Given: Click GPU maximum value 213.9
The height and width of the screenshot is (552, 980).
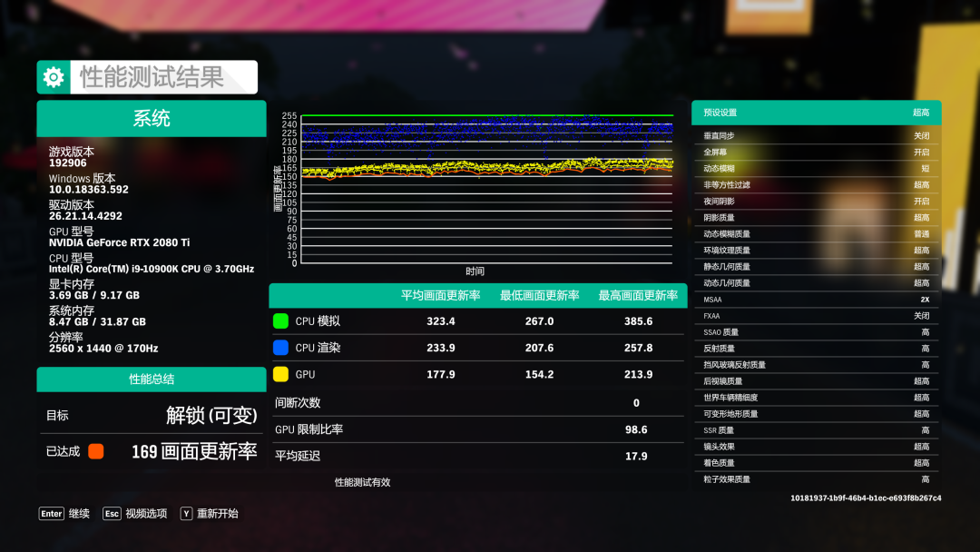Looking at the screenshot, I should coord(638,374).
